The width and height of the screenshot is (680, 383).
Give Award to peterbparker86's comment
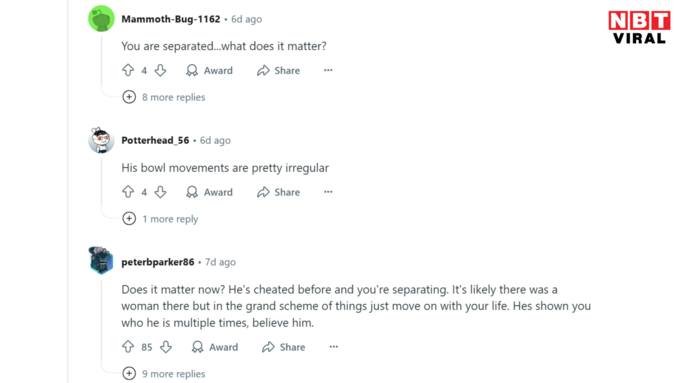pyautogui.click(x=215, y=347)
